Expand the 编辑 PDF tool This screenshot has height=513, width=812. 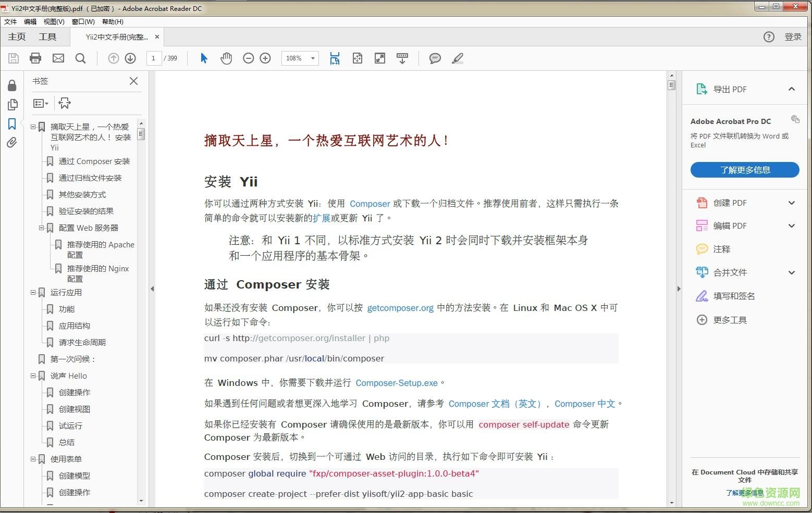pyautogui.click(x=791, y=226)
